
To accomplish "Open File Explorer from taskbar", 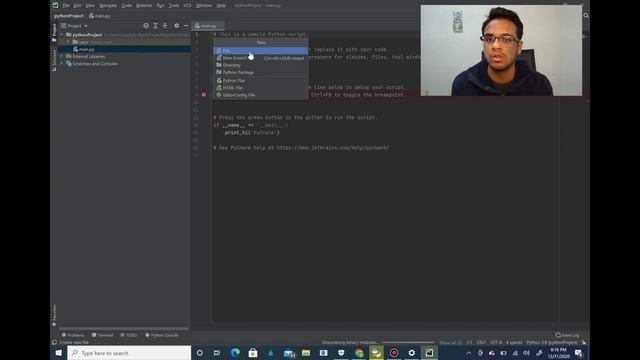I will tap(306, 353).
